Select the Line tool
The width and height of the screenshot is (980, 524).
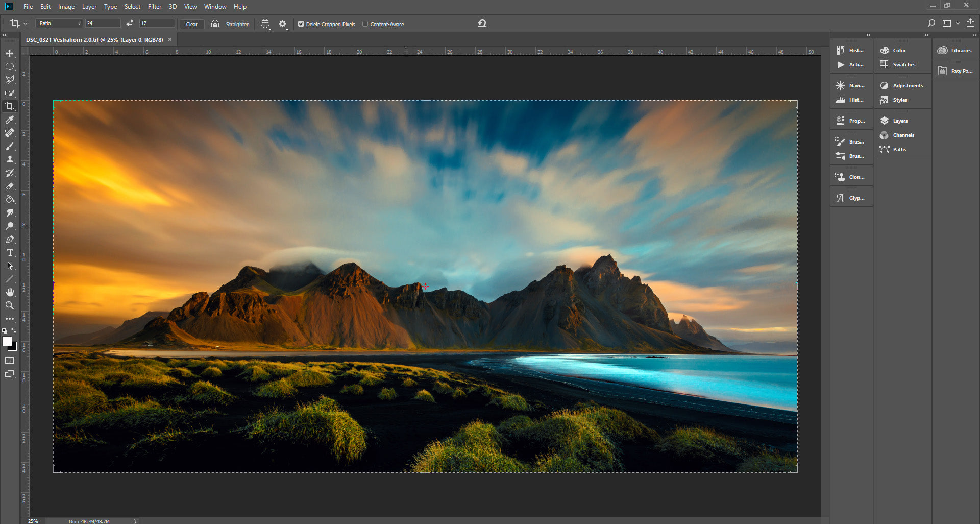point(10,279)
